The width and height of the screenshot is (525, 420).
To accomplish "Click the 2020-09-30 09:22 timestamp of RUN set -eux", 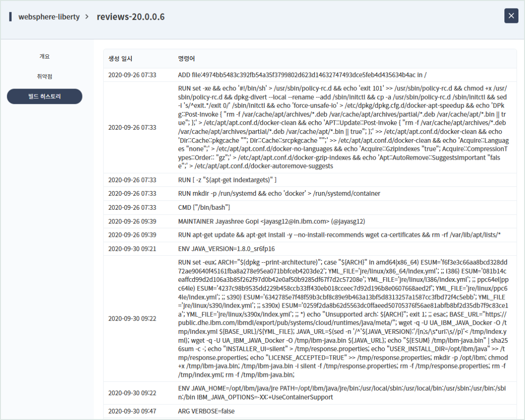I will (x=132, y=318).
